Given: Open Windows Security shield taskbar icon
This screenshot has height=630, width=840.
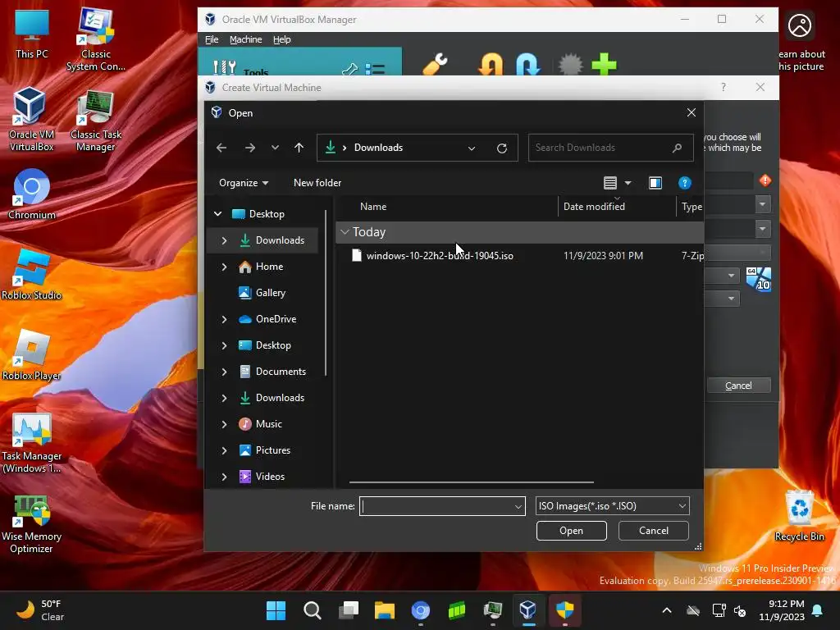Looking at the screenshot, I should (x=564, y=610).
